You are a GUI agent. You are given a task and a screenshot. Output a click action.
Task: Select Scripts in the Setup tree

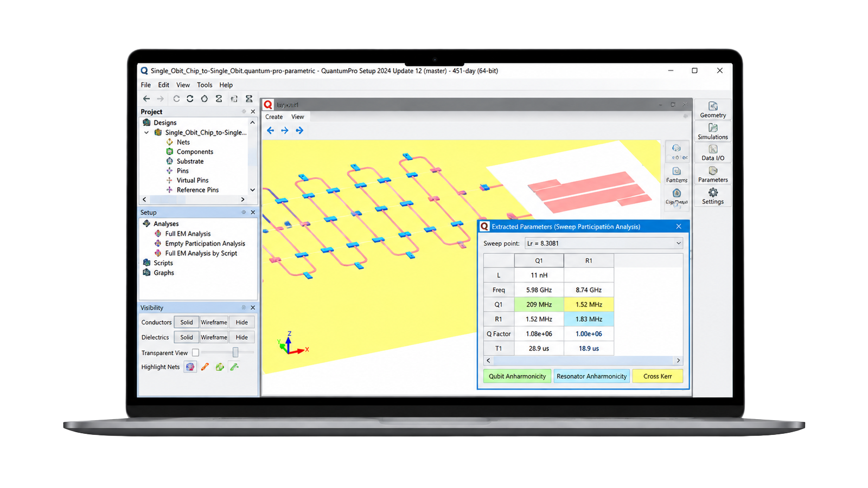(163, 263)
